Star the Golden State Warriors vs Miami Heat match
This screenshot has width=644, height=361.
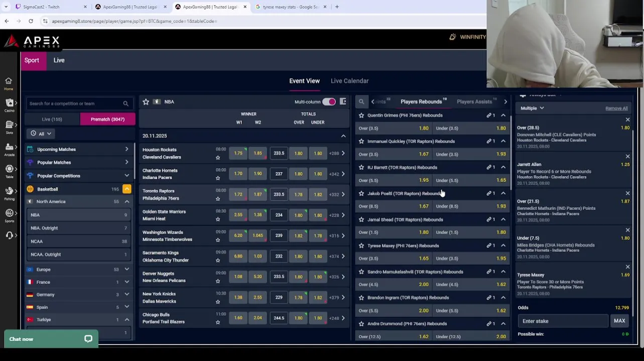(x=218, y=219)
